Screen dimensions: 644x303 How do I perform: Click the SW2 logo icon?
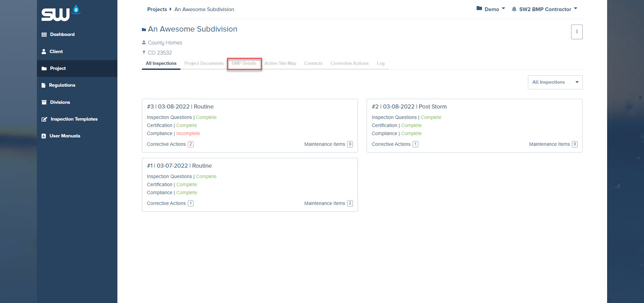[x=60, y=13]
